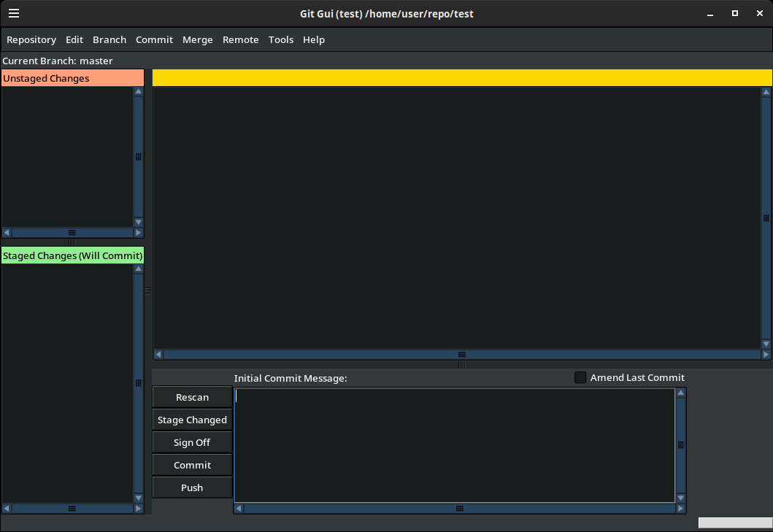Image resolution: width=773 pixels, height=532 pixels.
Task: Open the Edit menu
Action: (74, 40)
